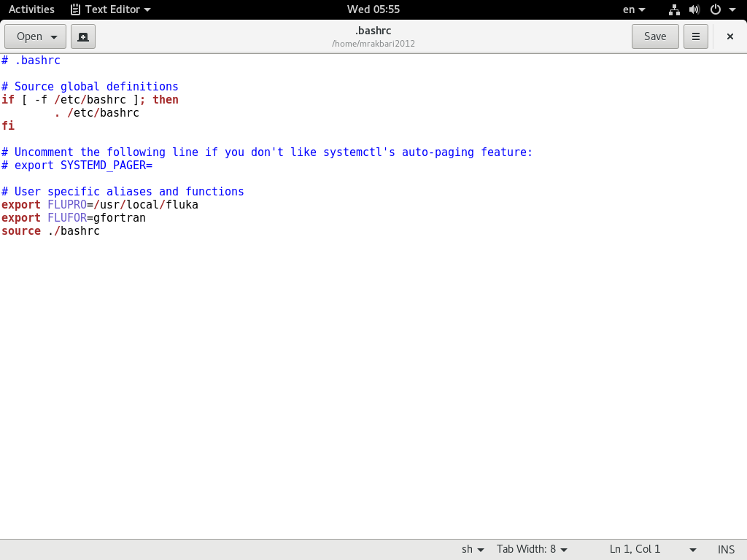Image resolution: width=747 pixels, height=560 pixels.
Task: Click the .bashrc title in header bar
Action: pos(373,31)
